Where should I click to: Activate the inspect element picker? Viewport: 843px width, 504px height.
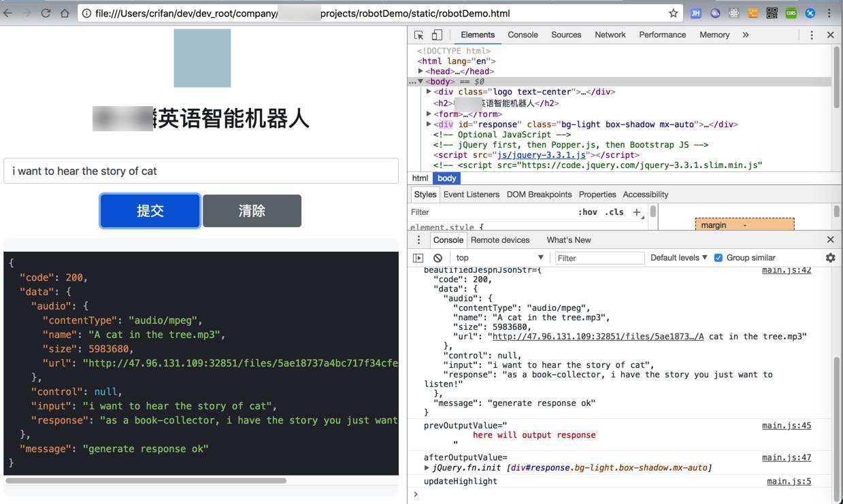419,35
